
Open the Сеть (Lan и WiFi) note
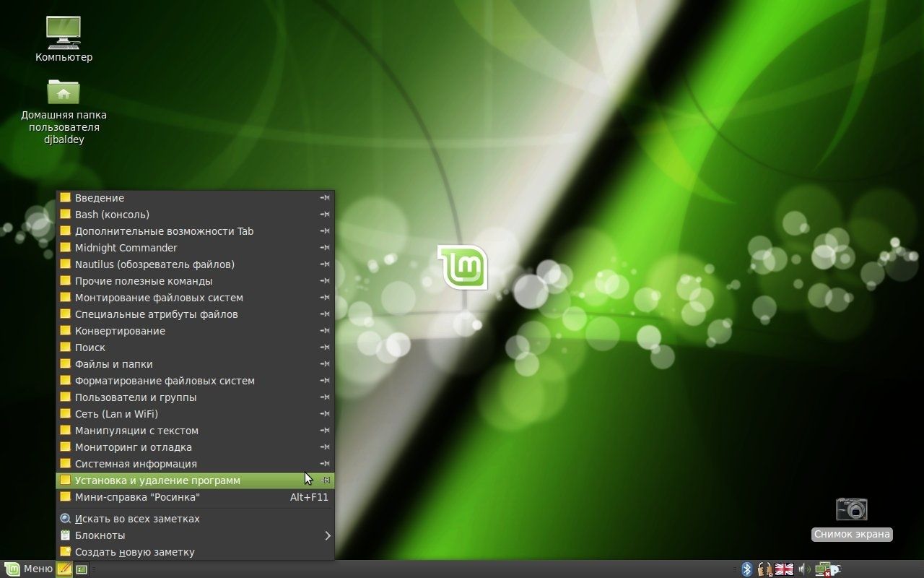(x=116, y=414)
